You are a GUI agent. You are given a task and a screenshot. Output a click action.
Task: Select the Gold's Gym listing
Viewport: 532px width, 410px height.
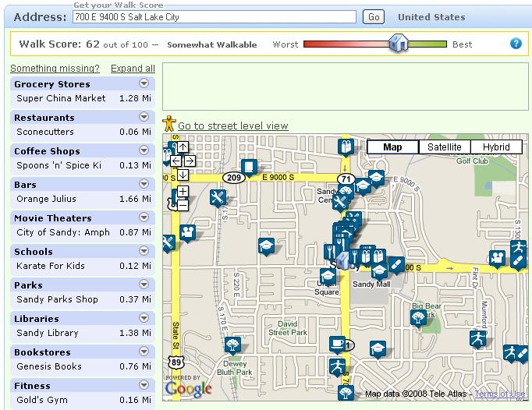coord(83,400)
